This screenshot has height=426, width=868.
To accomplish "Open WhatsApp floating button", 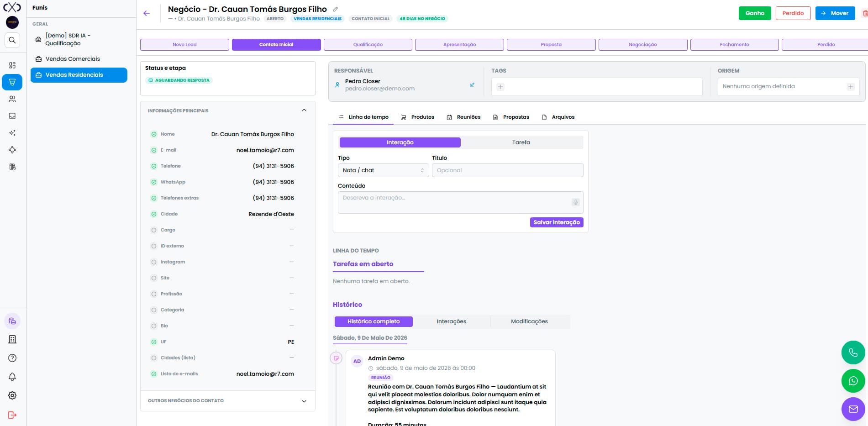I will (x=853, y=381).
